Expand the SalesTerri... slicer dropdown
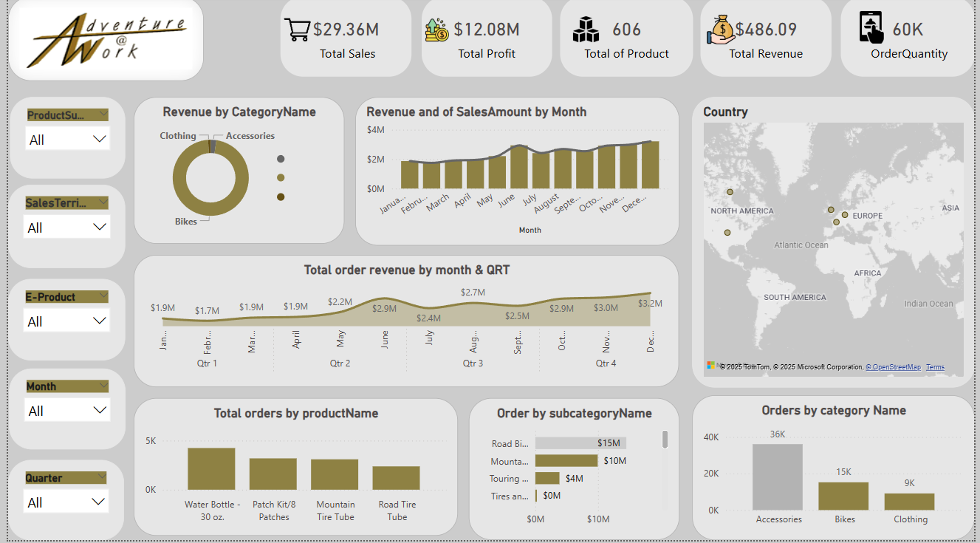This screenshot has width=980, height=543. click(x=100, y=228)
